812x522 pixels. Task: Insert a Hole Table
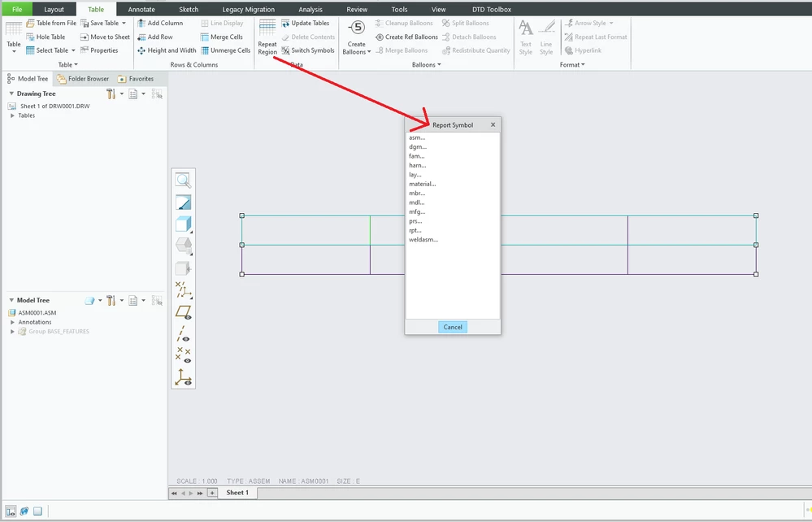tap(46, 37)
